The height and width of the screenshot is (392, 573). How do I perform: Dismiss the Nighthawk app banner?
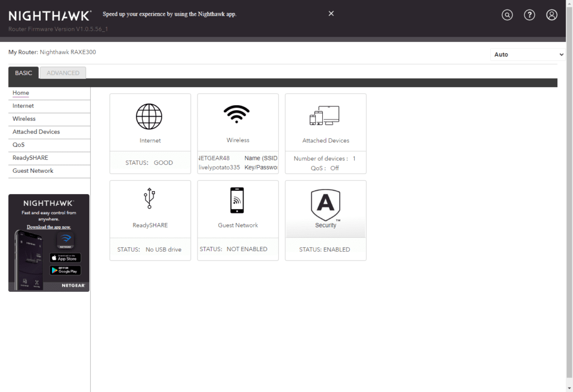pos(331,13)
